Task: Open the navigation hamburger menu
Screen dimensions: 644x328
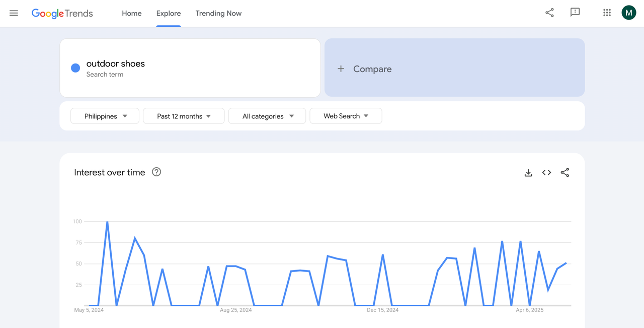Action: point(14,13)
